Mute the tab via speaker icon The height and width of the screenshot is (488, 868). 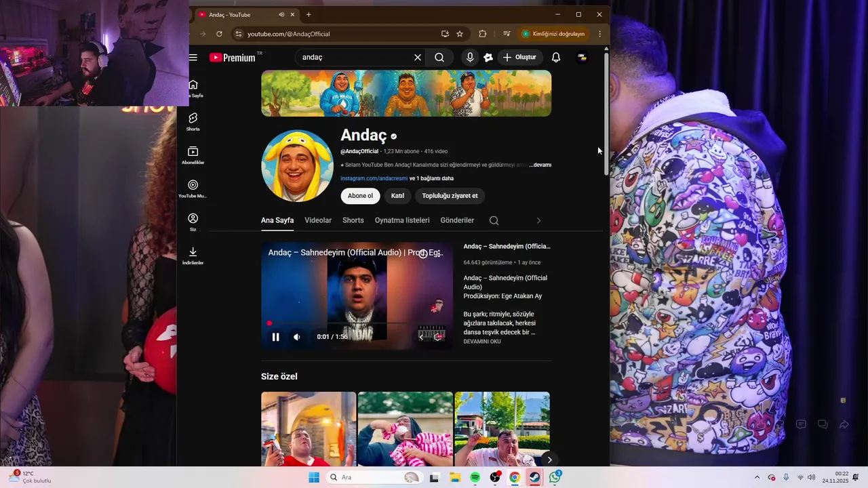pyautogui.click(x=281, y=14)
